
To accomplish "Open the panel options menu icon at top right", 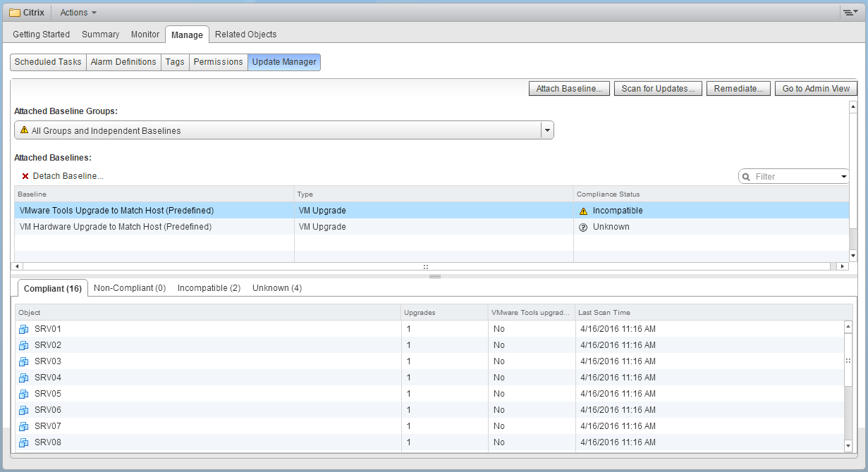I will coord(850,13).
